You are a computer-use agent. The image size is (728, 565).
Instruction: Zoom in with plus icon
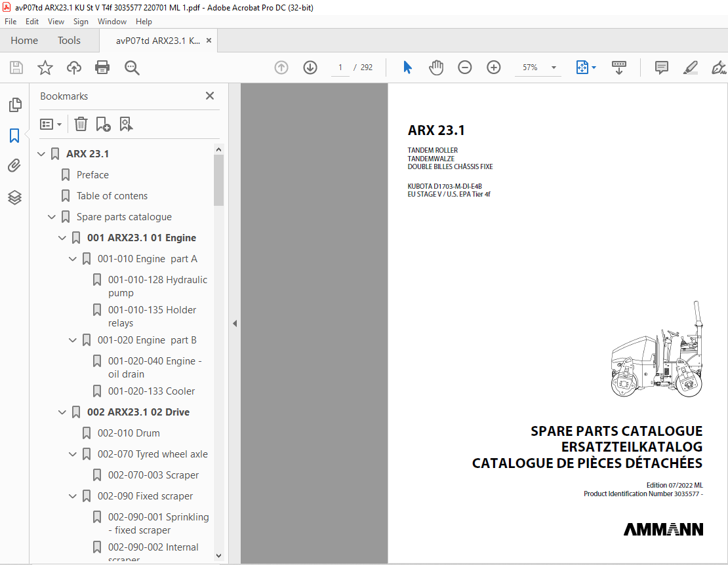coord(494,68)
